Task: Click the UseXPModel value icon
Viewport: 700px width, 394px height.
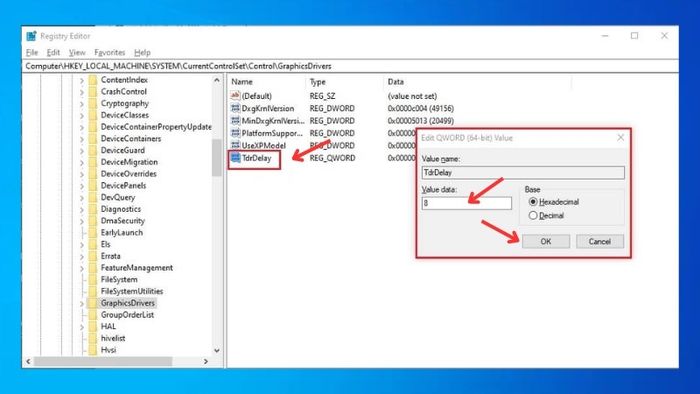Action: pyautogui.click(x=235, y=145)
